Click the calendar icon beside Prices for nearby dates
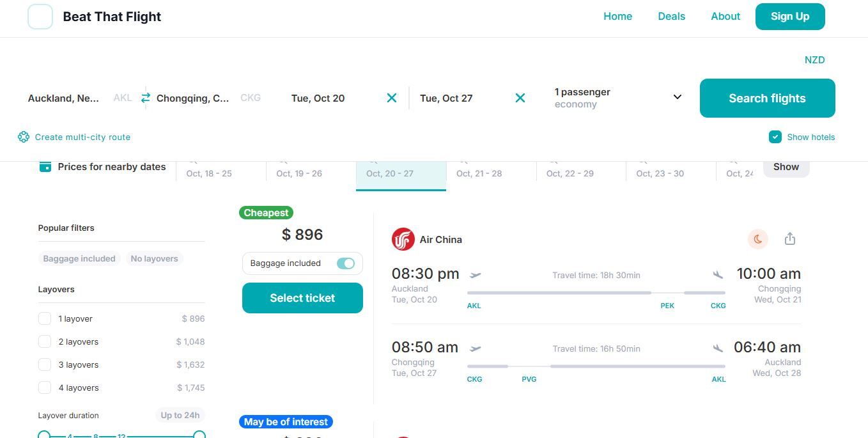 click(45, 167)
